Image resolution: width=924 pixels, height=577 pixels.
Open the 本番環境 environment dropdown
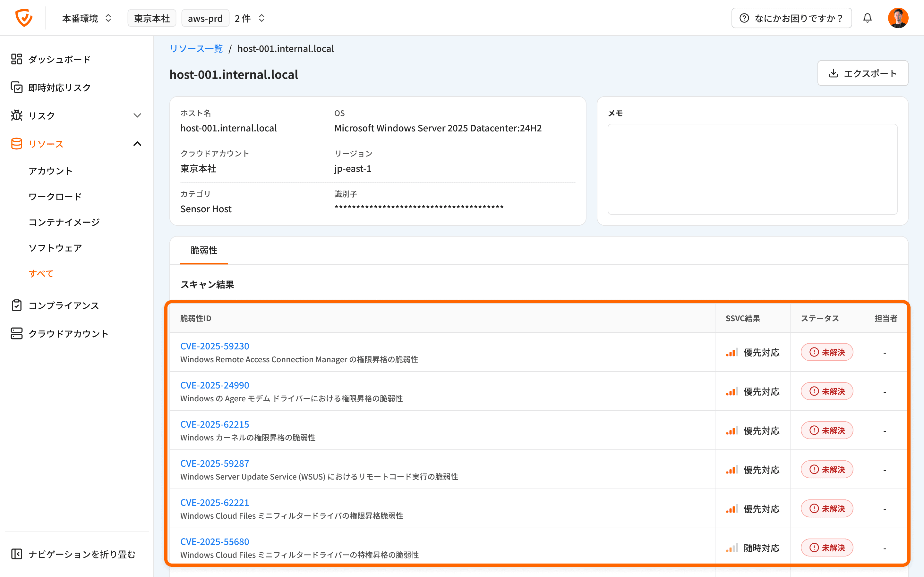click(87, 18)
